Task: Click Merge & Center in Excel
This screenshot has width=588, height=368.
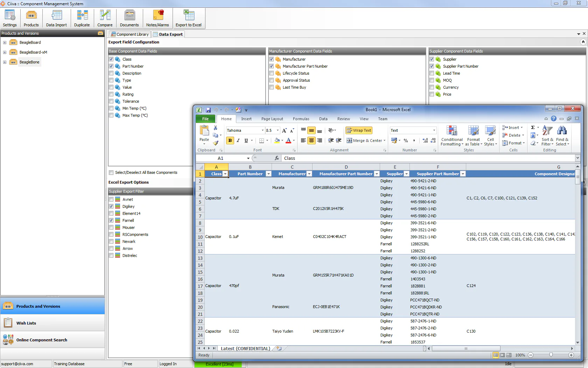Action: (x=366, y=141)
